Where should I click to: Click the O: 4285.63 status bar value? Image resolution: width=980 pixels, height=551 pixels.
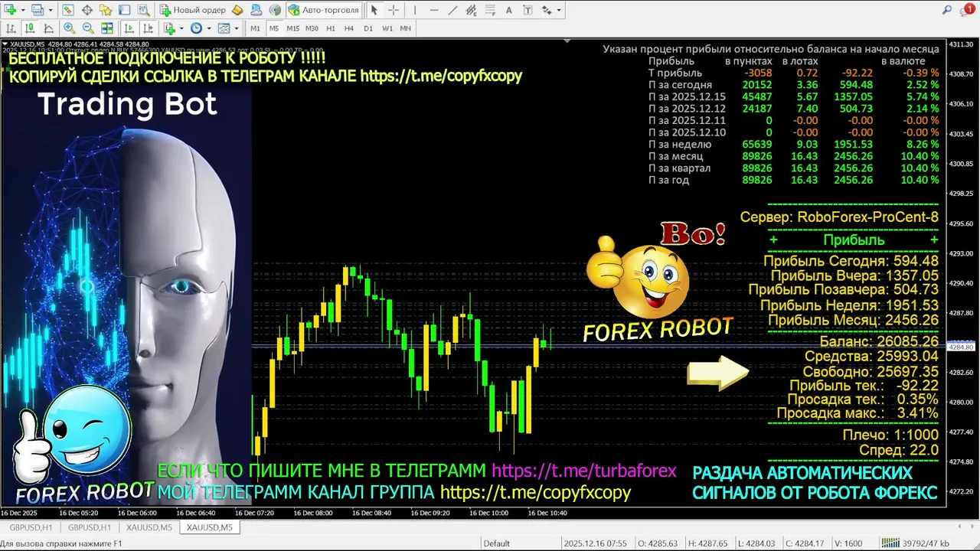pos(657,543)
